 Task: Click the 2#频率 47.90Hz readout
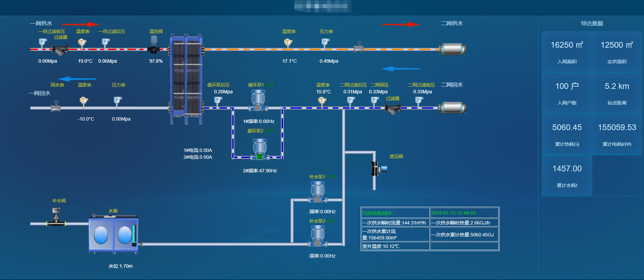tap(260, 171)
